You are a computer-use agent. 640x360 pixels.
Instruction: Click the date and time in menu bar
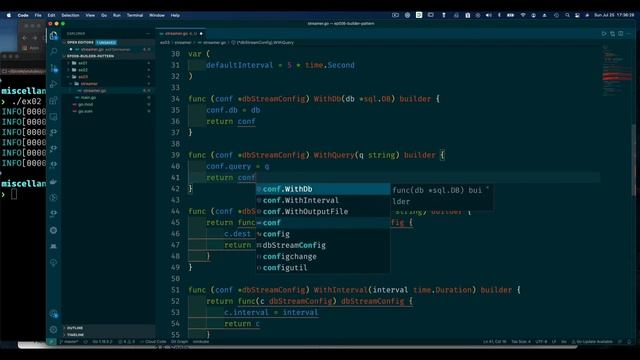pyautogui.click(x=615, y=15)
